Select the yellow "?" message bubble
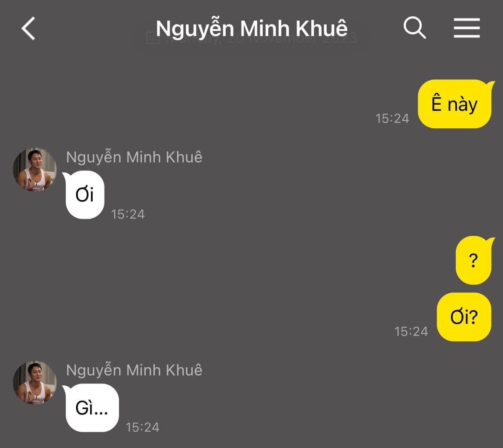The image size is (503, 448). coord(473,260)
